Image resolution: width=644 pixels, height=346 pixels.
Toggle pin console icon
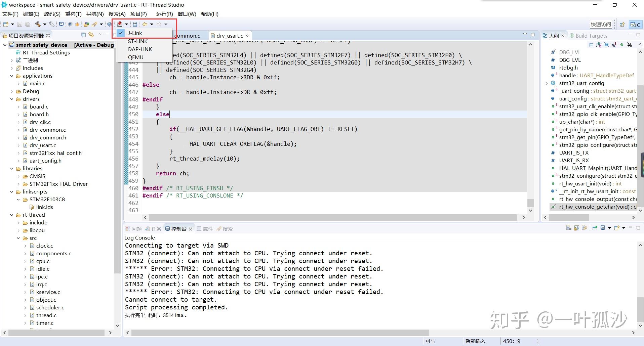click(595, 228)
